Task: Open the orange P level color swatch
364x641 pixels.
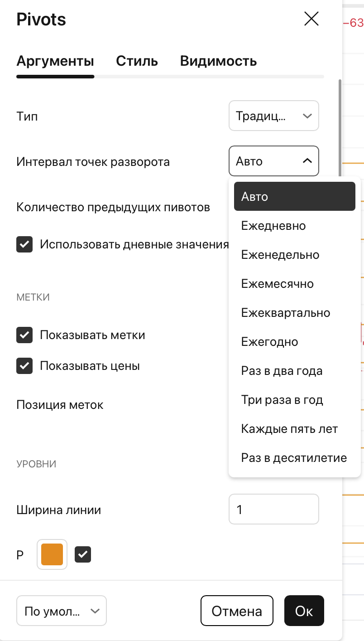Action: tap(52, 554)
